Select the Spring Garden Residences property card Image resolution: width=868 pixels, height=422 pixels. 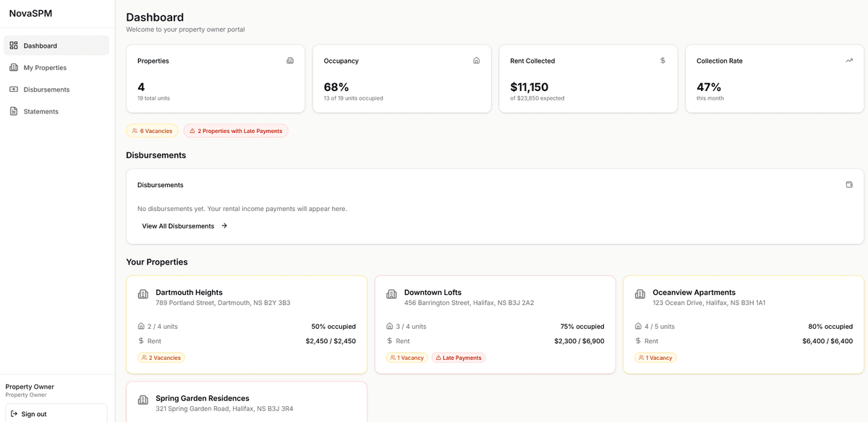(x=247, y=401)
